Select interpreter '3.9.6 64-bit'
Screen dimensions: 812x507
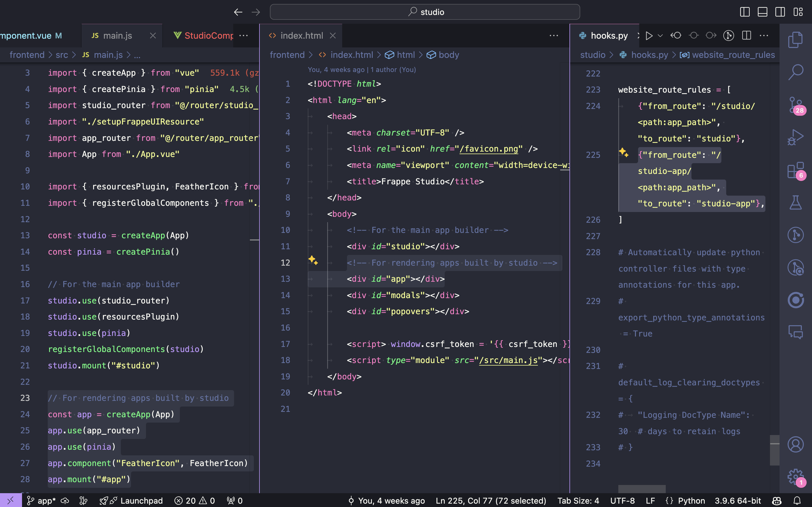click(x=738, y=501)
